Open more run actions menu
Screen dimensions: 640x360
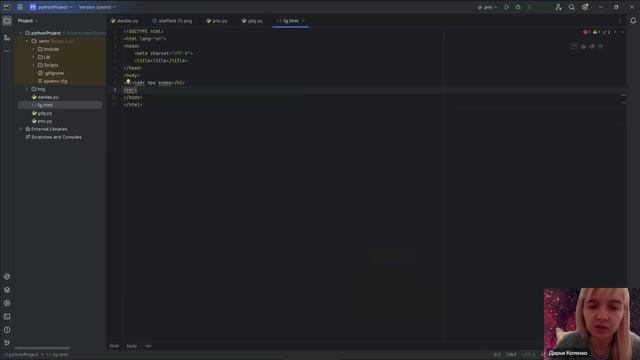point(529,7)
